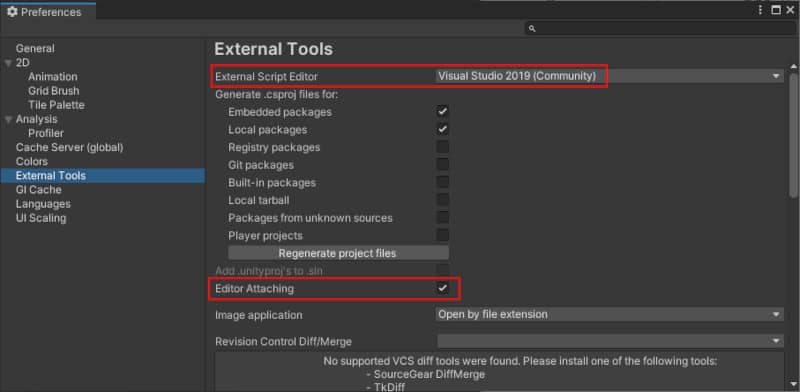Open Animation preferences
Image resolution: width=800 pixels, height=392 pixels.
[53, 77]
